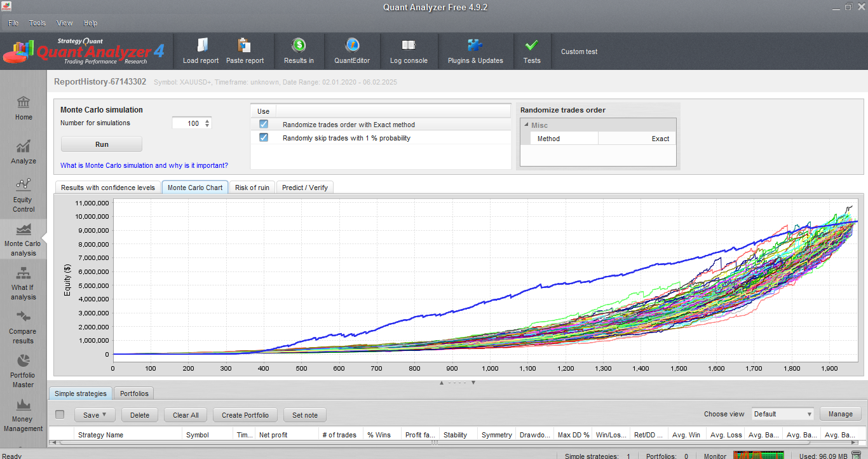Open the File menu
The height and width of the screenshot is (459, 868).
13,23
